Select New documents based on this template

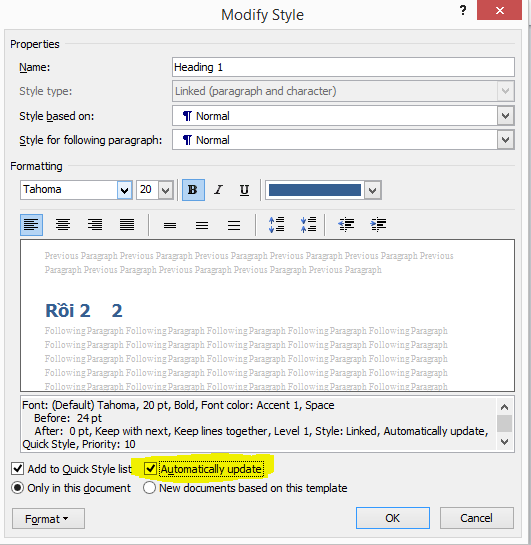149,488
